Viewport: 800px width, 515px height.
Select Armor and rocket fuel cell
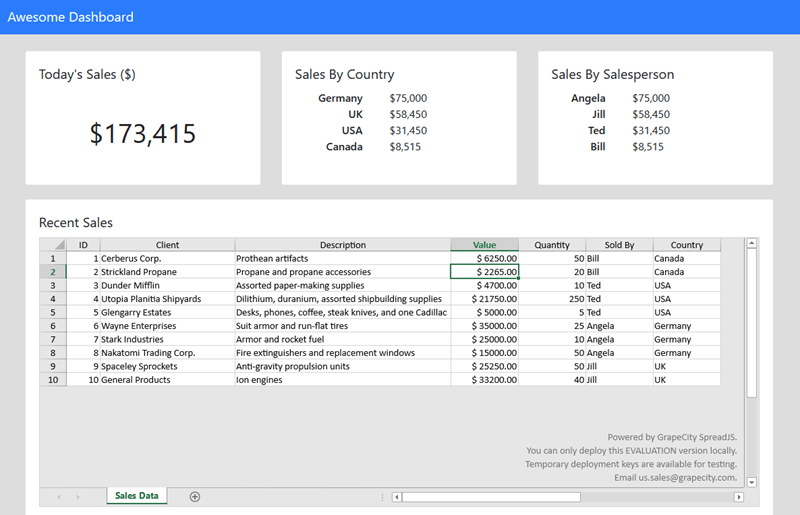tap(342, 339)
